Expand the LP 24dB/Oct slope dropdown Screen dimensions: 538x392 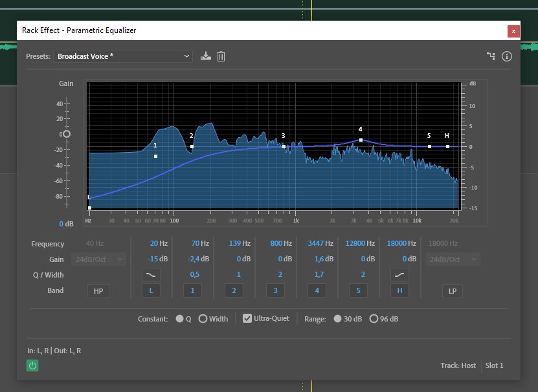[x=453, y=259]
